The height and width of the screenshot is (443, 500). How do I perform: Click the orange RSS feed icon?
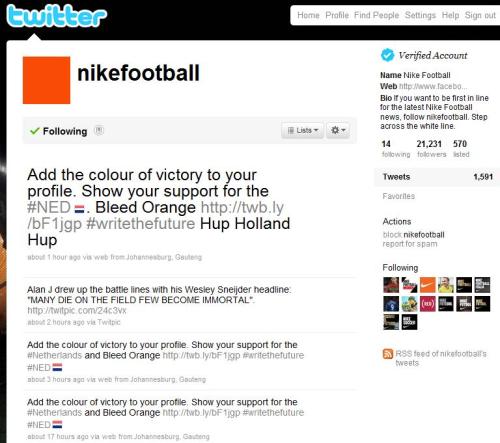(388, 354)
